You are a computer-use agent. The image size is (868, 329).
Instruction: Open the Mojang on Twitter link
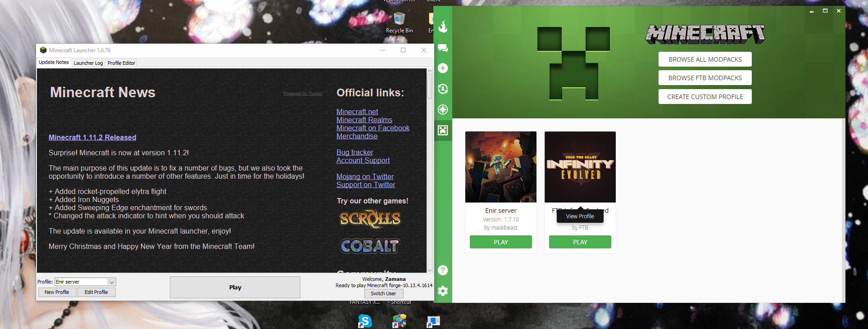coord(365,176)
